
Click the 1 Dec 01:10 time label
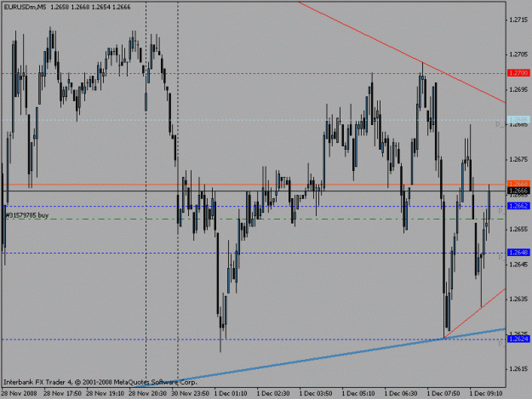click(x=231, y=394)
